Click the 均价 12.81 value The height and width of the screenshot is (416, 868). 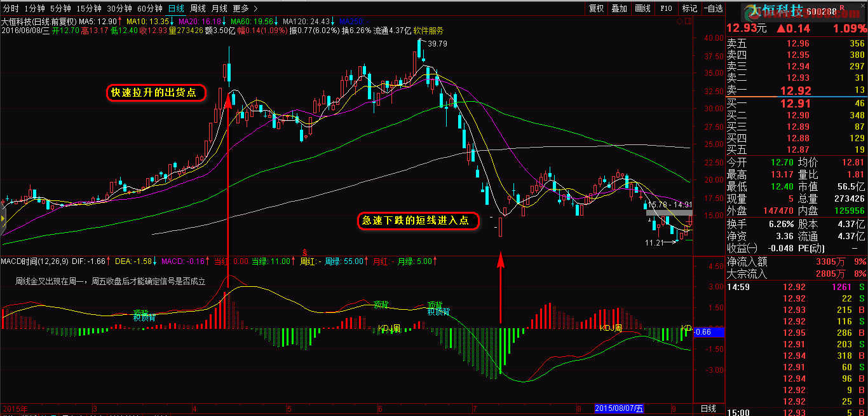[851, 163]
